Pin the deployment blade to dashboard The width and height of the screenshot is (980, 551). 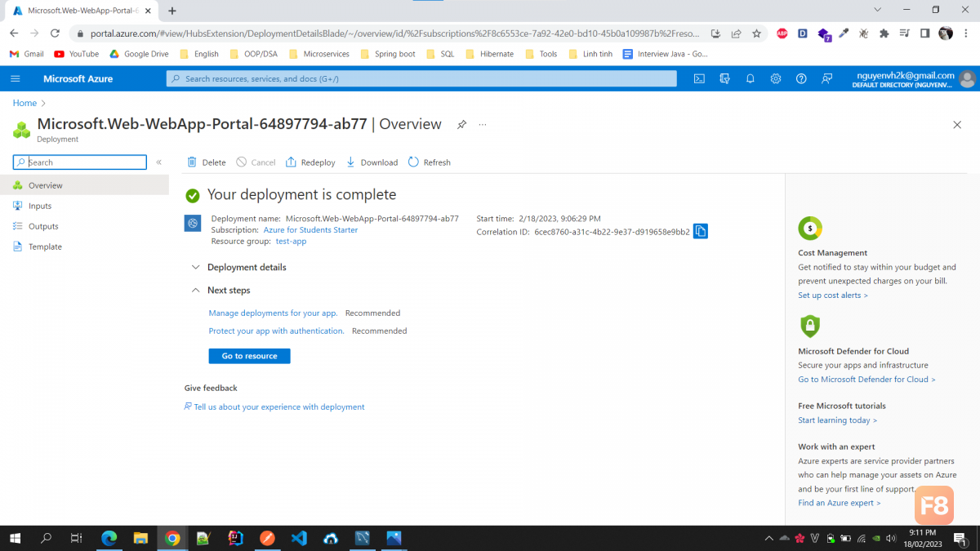click(x=461, y=125)
